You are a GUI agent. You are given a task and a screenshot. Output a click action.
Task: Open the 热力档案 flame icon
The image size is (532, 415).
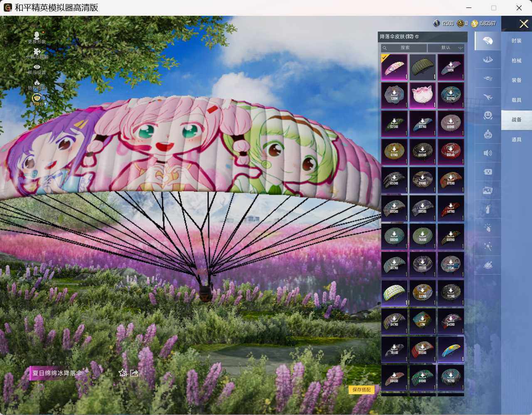(37, 82)
